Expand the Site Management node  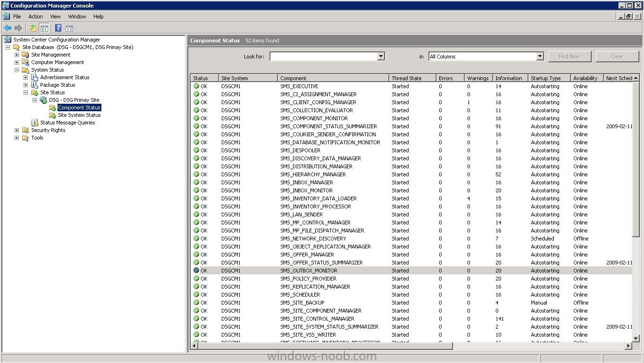(17, 55)
